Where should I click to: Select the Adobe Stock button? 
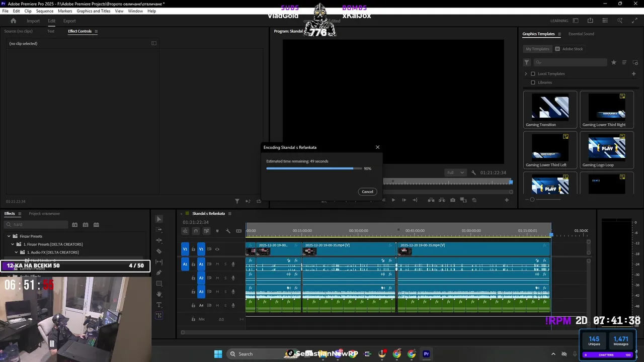point(569,49)
